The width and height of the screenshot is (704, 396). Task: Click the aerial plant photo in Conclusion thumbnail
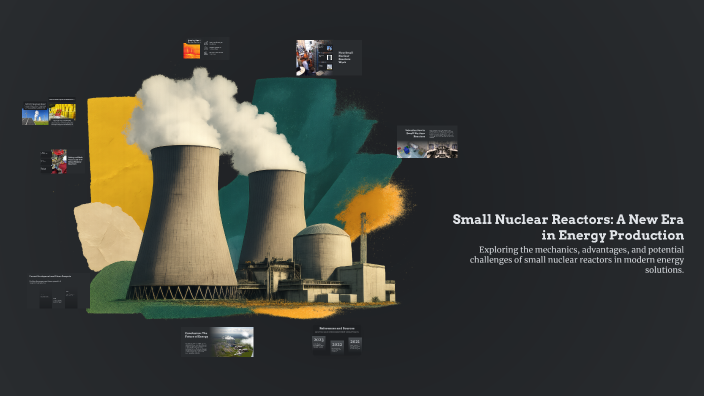point(232,342)
